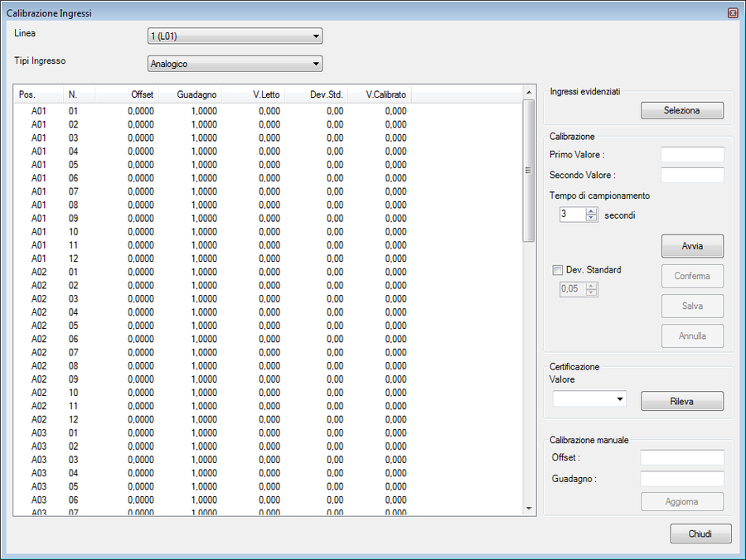Click the Rileva button
Viewport: 746px width, 560px height.
tap(681, 402)
